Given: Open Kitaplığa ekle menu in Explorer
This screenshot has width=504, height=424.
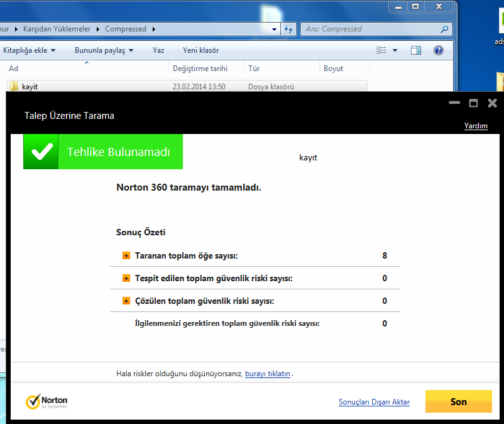Looking at the screenshot, I should [x=29, y=50].
